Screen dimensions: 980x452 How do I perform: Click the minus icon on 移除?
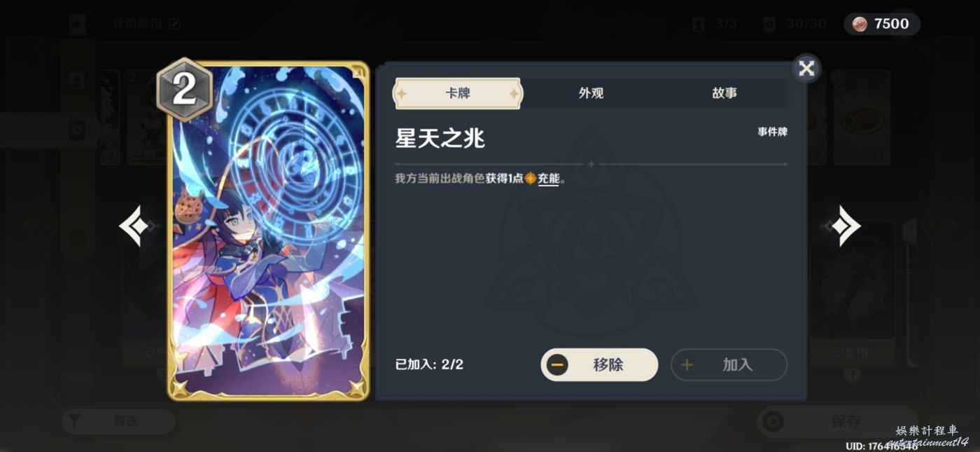pos(557,365)
